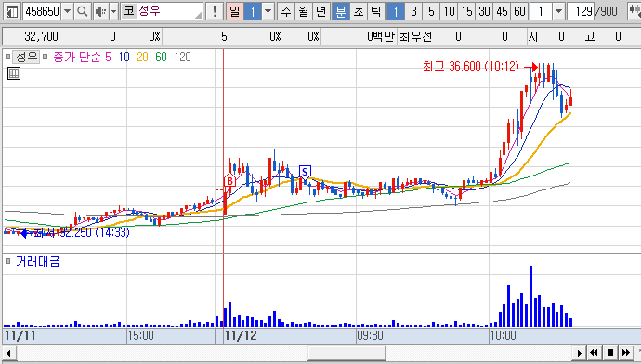Viewport: 641px width, 364px height.
Task: Click the blue S sell marker on chart
Action: (x=305, y=172)
